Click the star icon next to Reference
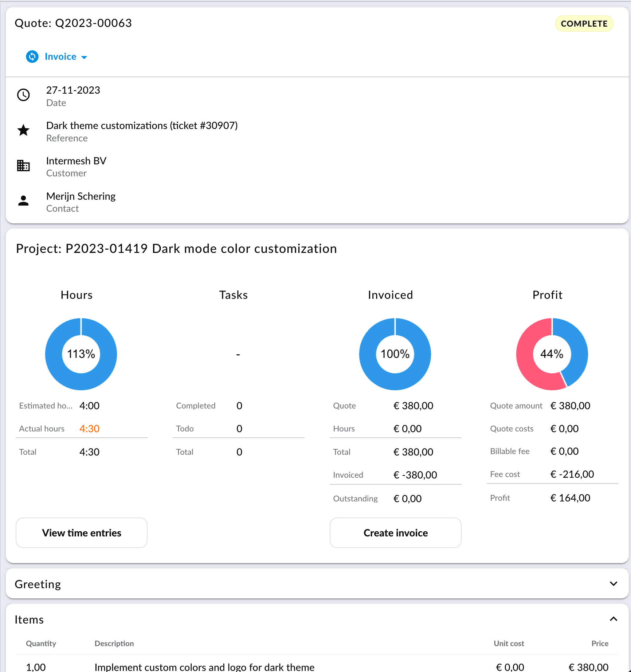This screenshot has width=631, height=672. [x=23, y=130]
